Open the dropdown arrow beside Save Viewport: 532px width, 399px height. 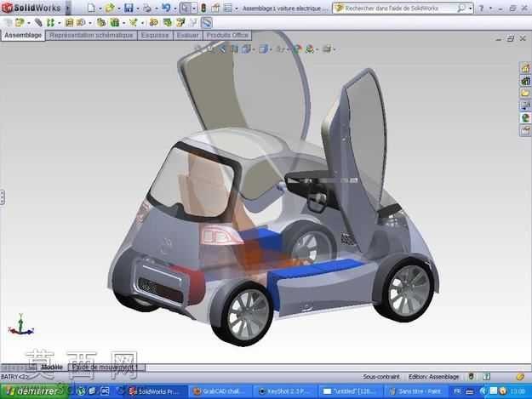137,9
